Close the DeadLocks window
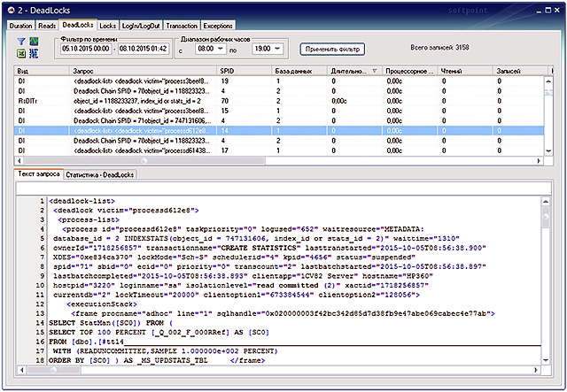The height and width of the screenshot is (392, 567). pyautogui.click(x=557, y=11)
